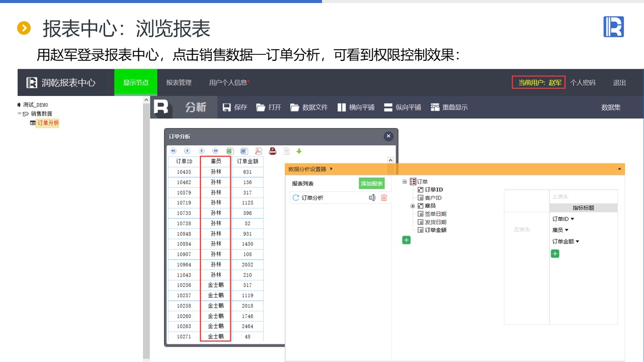The image size is (644, 362).
Task: Open the 数据集 panel
Action: click(x=611, y=107)
